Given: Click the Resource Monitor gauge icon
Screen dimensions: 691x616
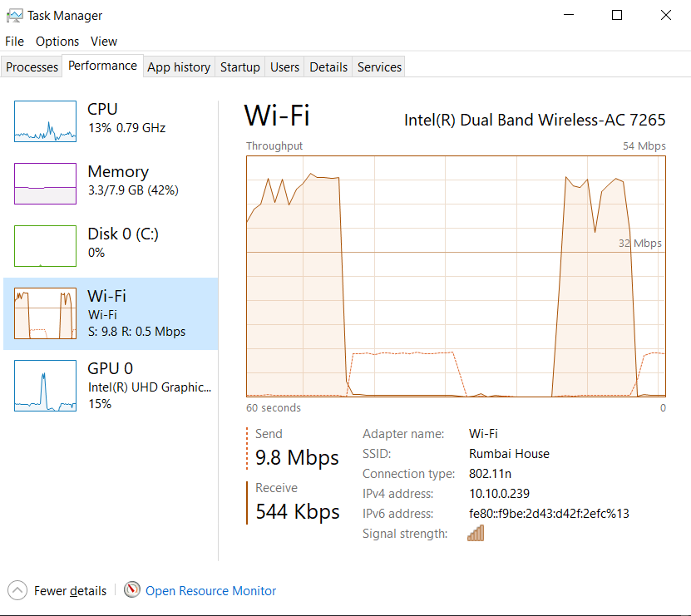Looking at the screenshot, I should coord(132,590).
